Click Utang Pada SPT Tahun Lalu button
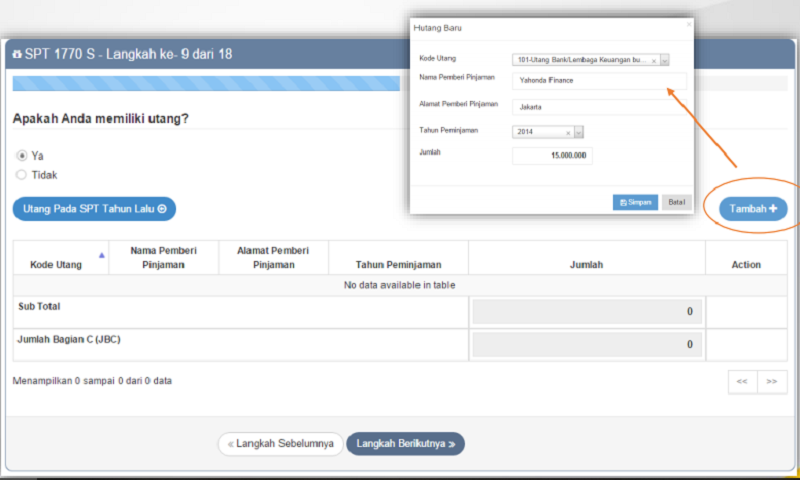The image size is (800, 480). click(94, 208)
